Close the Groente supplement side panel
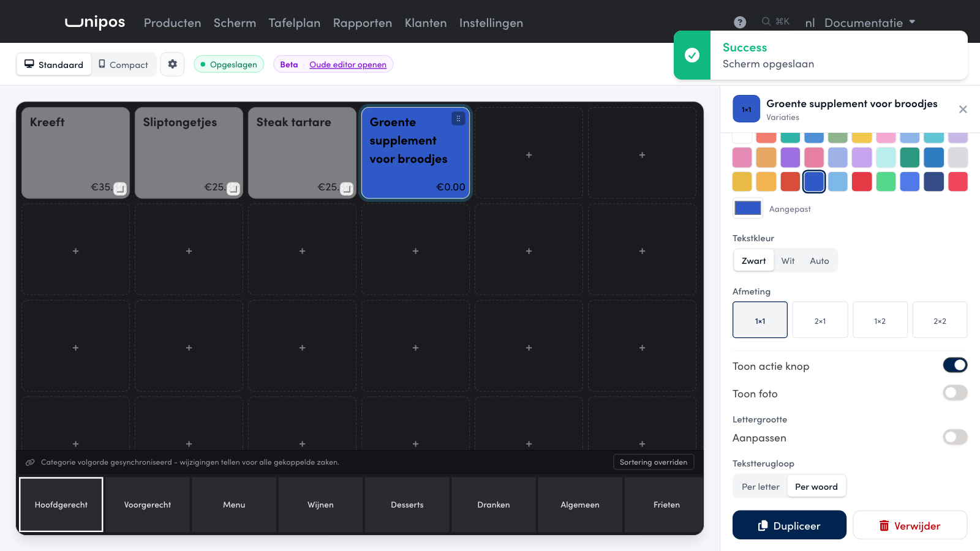 (963, 109)
